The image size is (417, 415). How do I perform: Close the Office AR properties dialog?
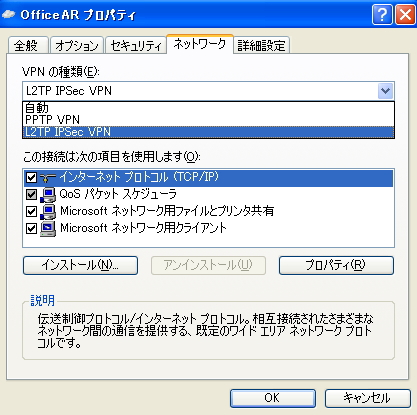coord(405,15)
